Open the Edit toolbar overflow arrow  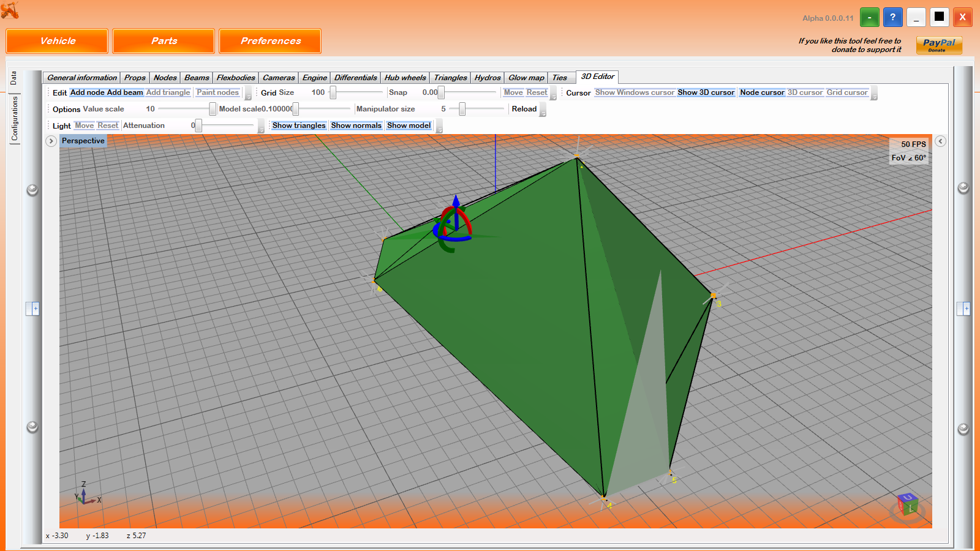pos(248,94)
